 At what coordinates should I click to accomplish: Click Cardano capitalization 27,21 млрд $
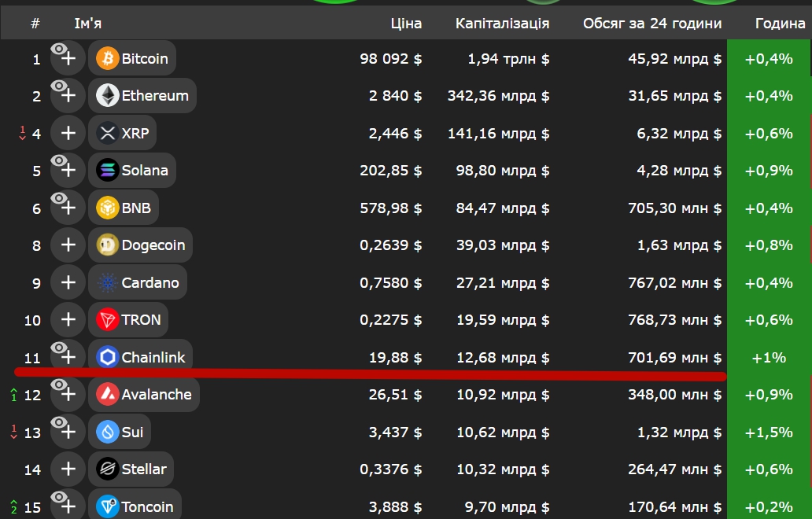coord(503,282)
